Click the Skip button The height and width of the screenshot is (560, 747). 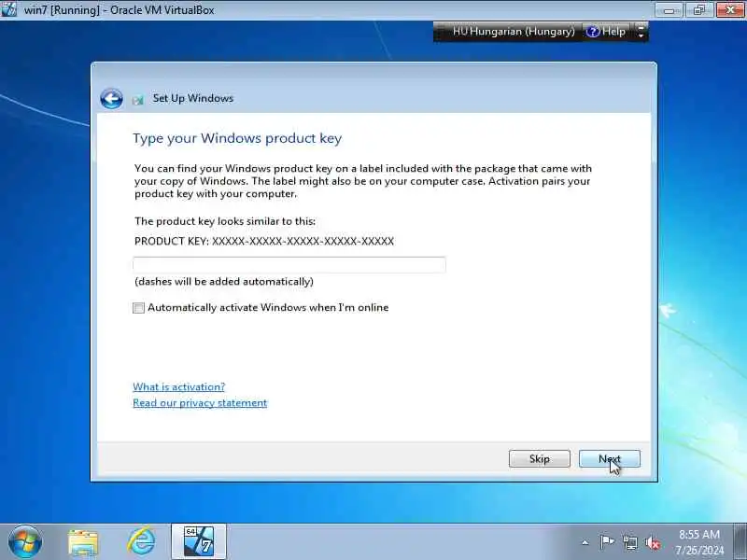(x=540, y=458)
